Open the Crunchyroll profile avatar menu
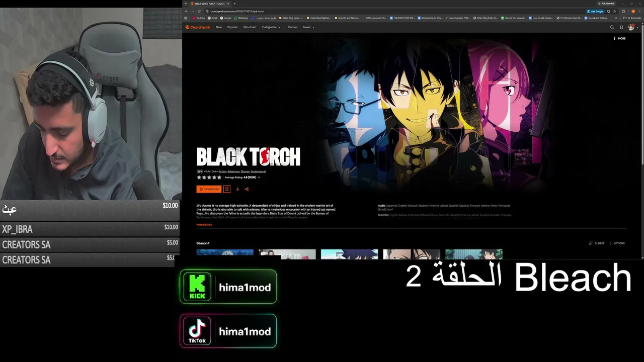 coord(631,27)
